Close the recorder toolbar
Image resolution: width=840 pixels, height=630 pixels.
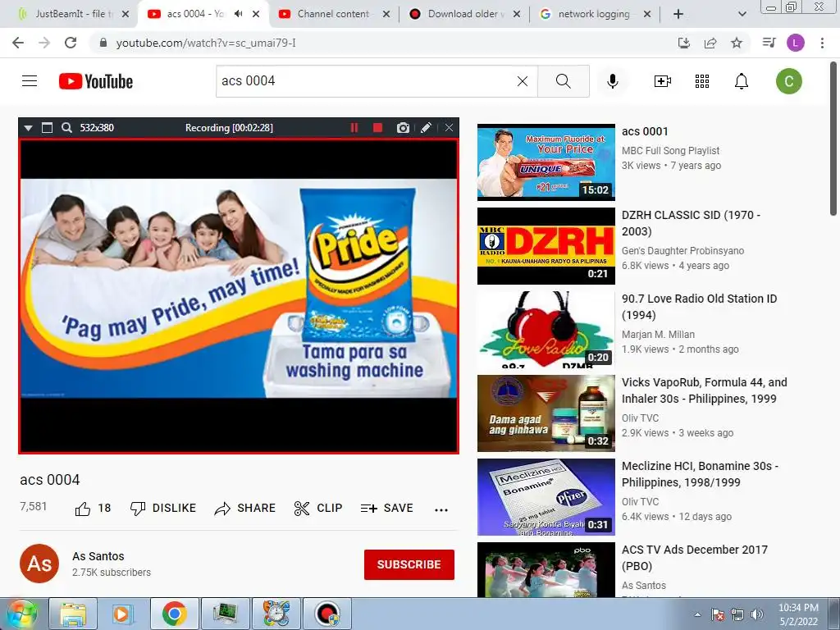pyautogui.click(x=449, y=127)
